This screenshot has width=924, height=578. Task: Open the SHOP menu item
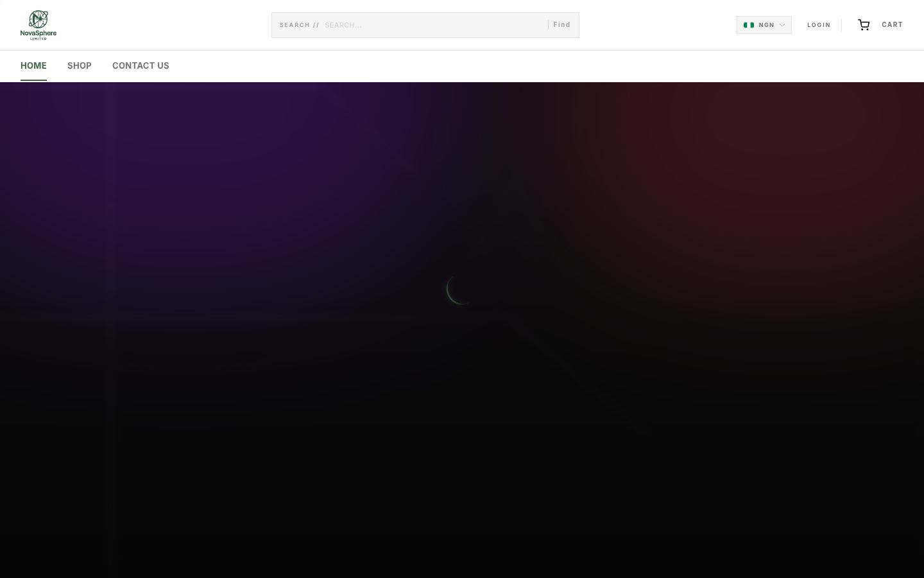tap(80, 66)
